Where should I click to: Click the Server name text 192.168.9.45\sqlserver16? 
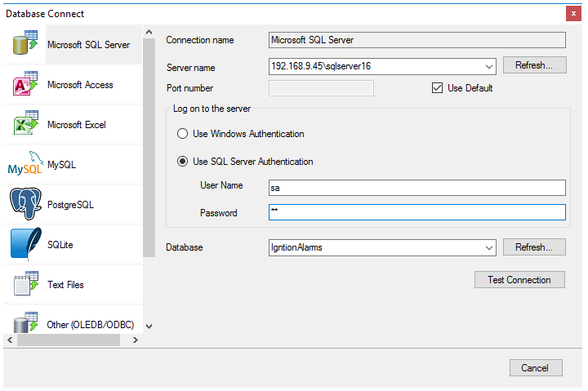[321, 66]
